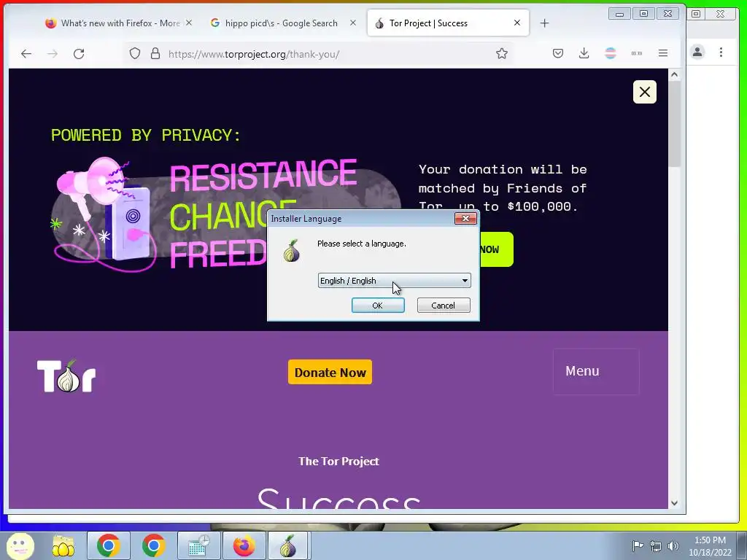Click the Tor onion icon in the installer dialog
Viewport: 747px width, 560px height.
[x=292, y=251]
